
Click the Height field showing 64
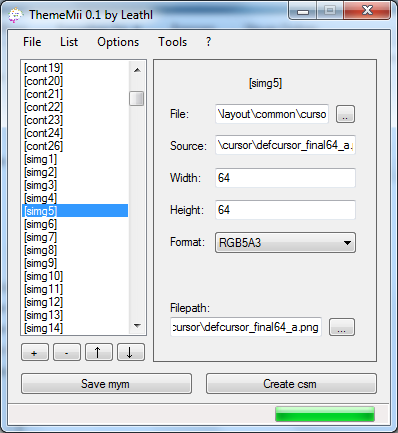tap(285, 210)
